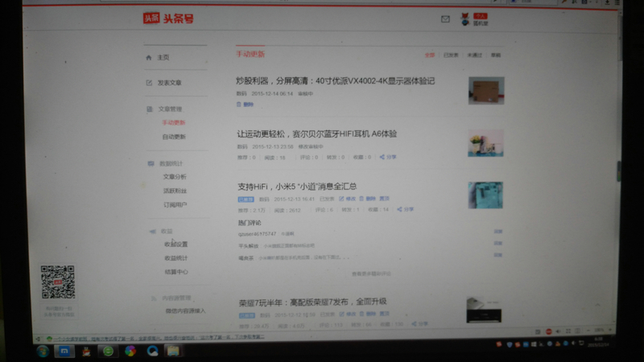
Task: Open thumbnail of 炒股利器 article
Action: tap(486, 90)
